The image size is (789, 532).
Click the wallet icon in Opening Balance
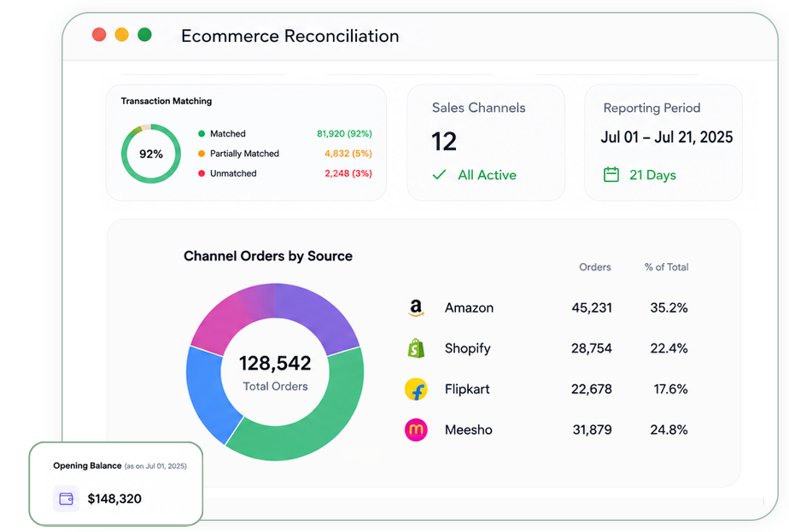point(66,499)
